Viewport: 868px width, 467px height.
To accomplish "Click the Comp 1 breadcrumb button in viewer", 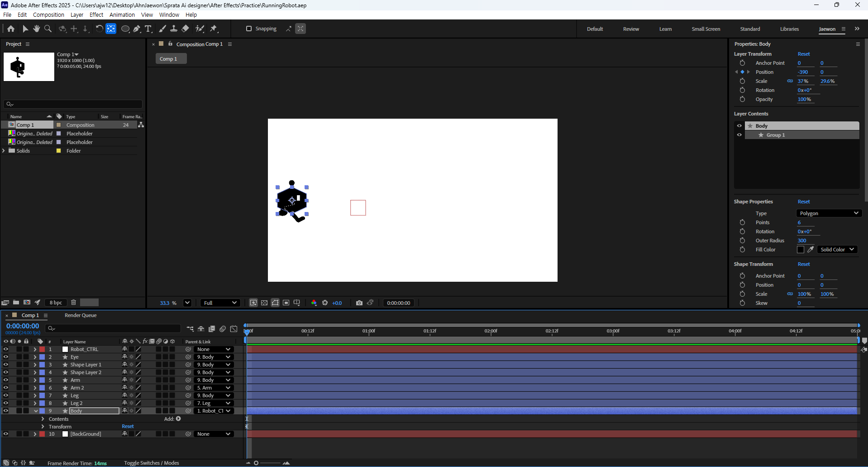I will point(171,59).
